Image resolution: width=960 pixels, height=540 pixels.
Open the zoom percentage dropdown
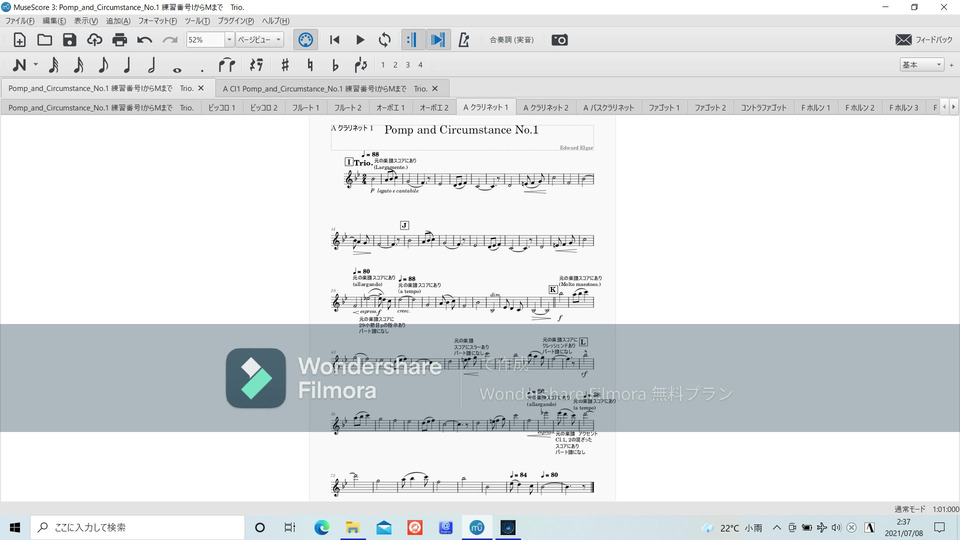pos(229,40)
